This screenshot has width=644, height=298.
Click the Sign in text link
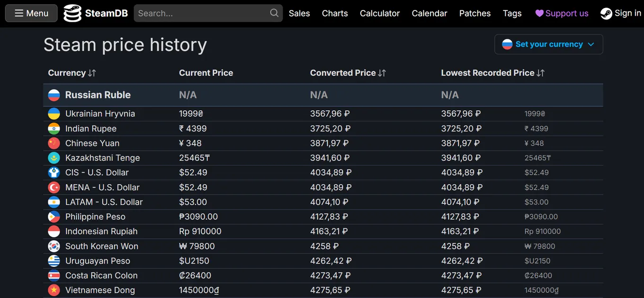(628, 13)
